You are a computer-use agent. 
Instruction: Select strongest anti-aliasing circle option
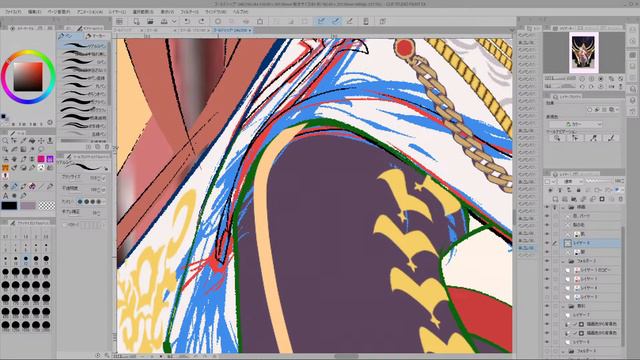(x=99, y=202)
